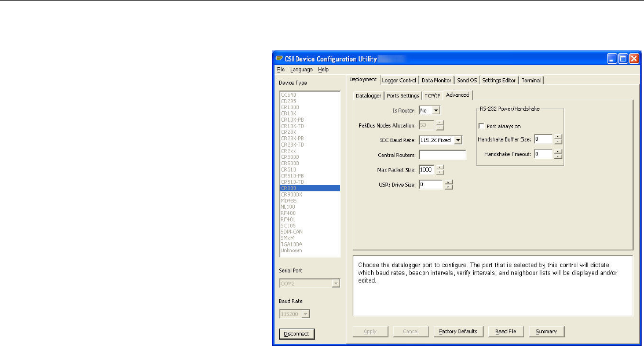
Task: Select the TCP/IP sub-tab
Action: 433,96
